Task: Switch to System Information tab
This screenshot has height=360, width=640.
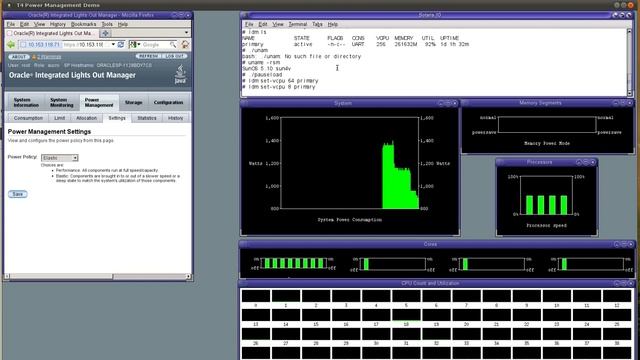Action: (26, 102)
